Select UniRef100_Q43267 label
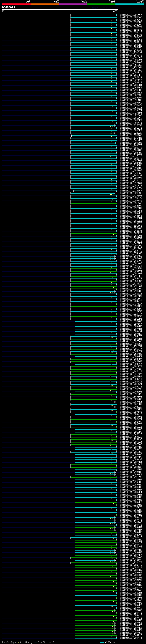Viewport: 146px width, 644px height. coord(131,361)
